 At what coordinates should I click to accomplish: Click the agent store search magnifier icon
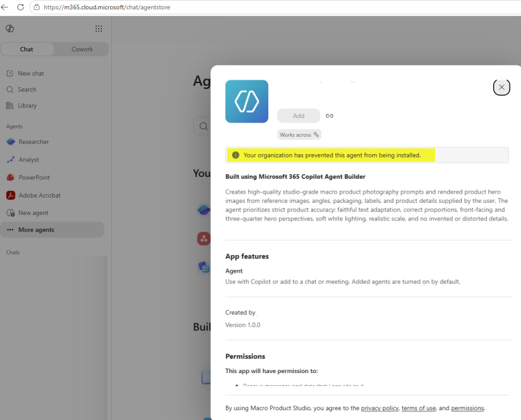coord(204,126)
